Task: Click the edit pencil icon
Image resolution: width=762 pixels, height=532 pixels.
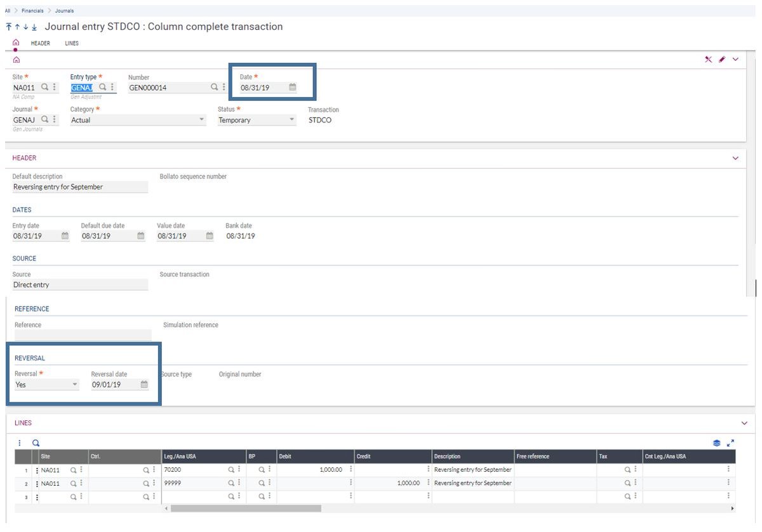Action: click(x=723, y=59)
